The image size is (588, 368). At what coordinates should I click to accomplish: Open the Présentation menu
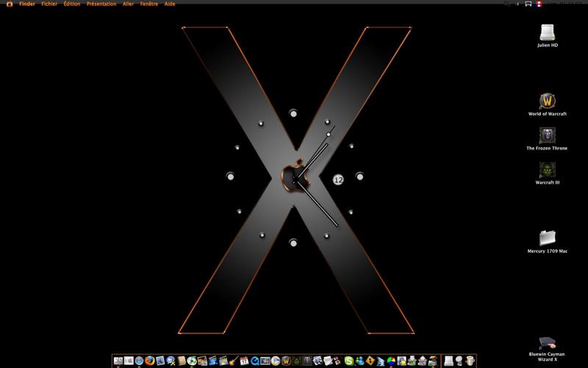click(101, 4)
